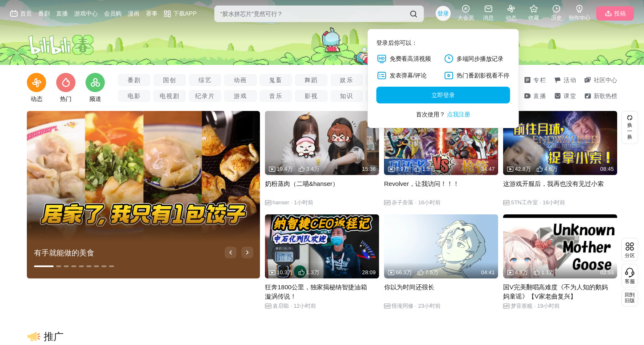Click uploader hanser link
This screenshot has width=644, height=345.
[x=281, y=202]
